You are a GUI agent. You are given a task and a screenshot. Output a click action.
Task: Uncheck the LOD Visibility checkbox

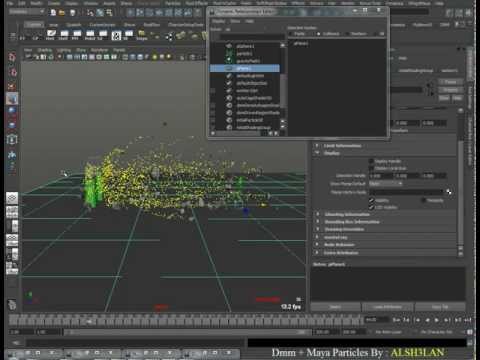click(371, 207)
